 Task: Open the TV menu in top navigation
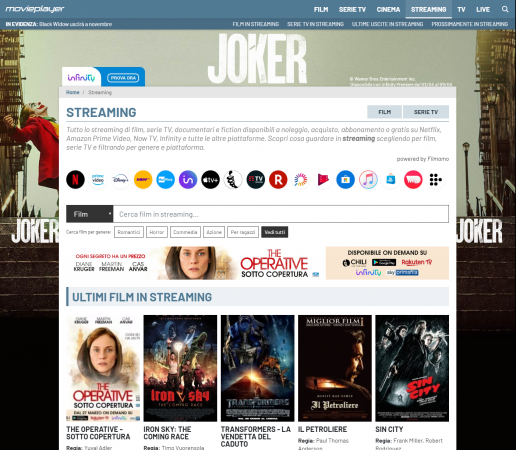coord(461,10)
